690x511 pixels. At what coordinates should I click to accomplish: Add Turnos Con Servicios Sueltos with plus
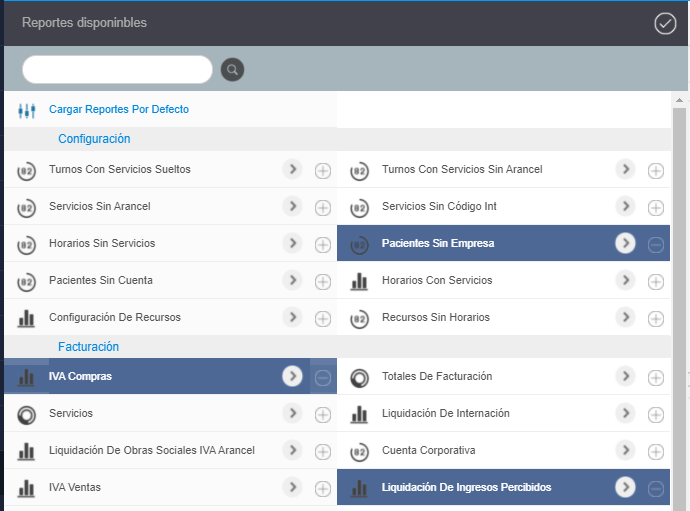(x=323, y=171)
